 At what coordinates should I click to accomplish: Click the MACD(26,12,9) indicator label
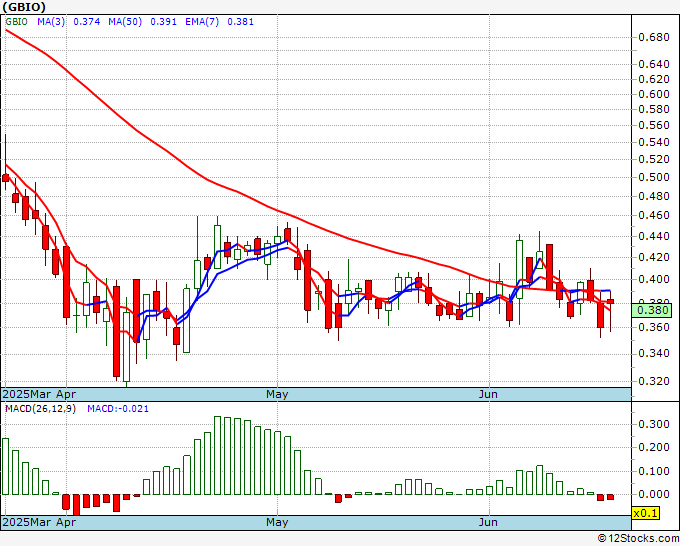pos(40,409)
